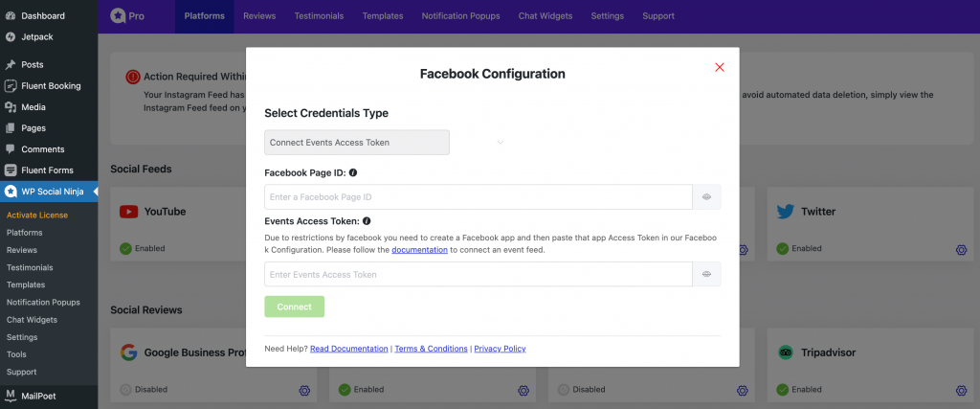Open Settings submenu item in sidebar
The height and width of the screenshot is (409, 980).
(22, 337)
